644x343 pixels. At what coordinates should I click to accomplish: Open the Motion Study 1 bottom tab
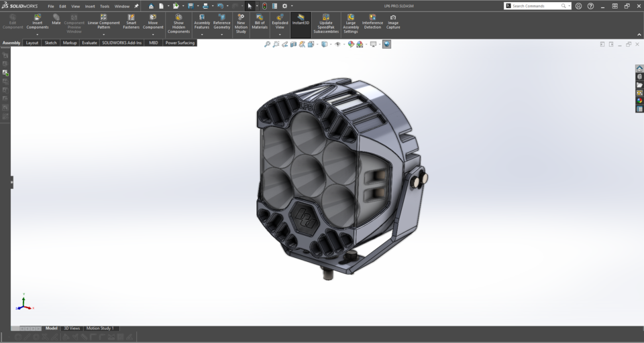coord(100,328)
